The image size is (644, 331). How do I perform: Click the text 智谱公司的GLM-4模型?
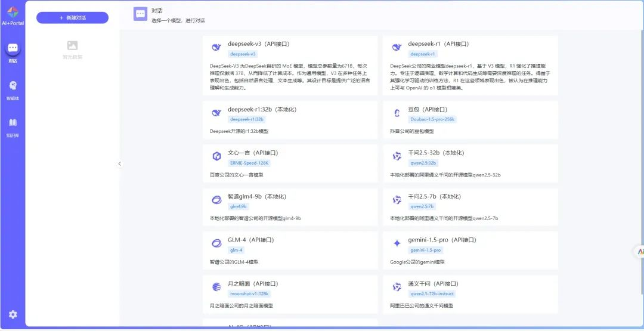pos(234,262)
